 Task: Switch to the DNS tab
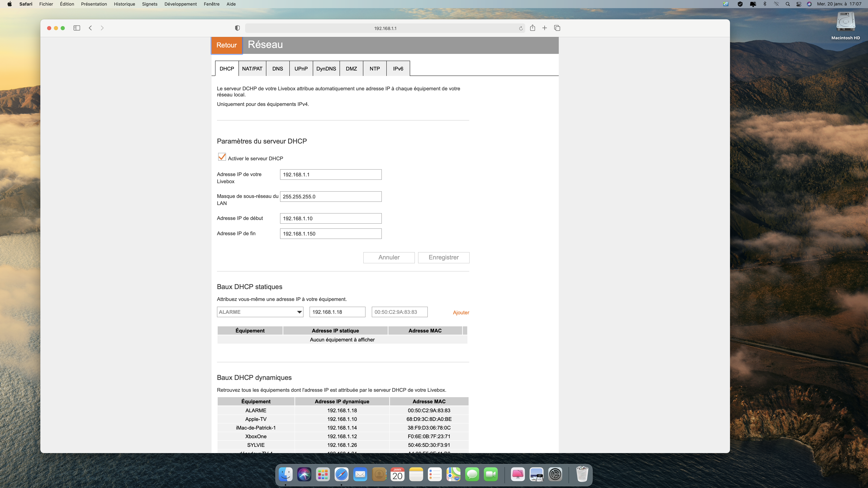(278, 68)
